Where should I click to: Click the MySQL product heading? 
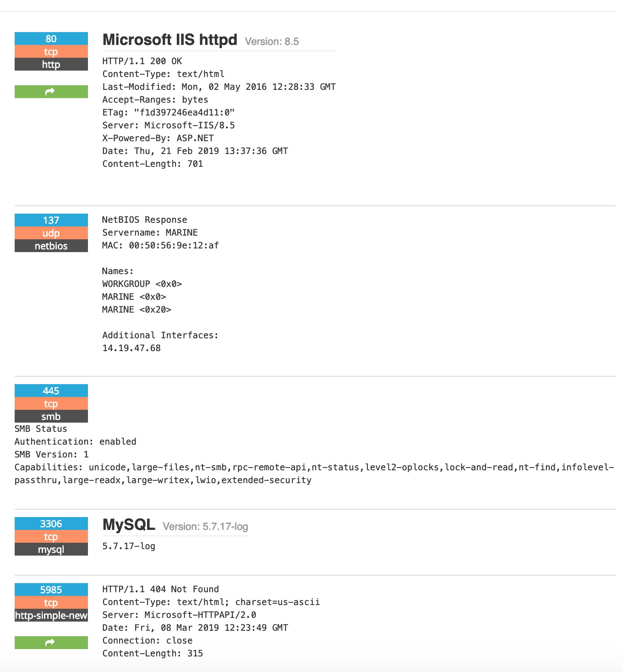tap(129, 525)
